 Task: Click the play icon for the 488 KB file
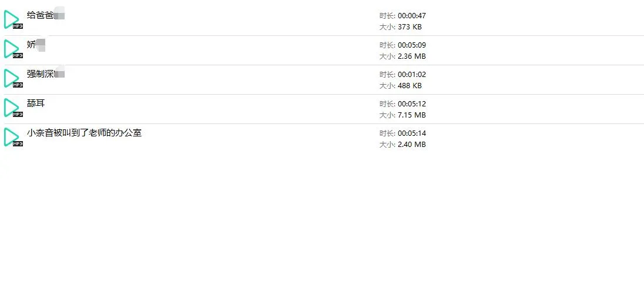coord(12,78)
